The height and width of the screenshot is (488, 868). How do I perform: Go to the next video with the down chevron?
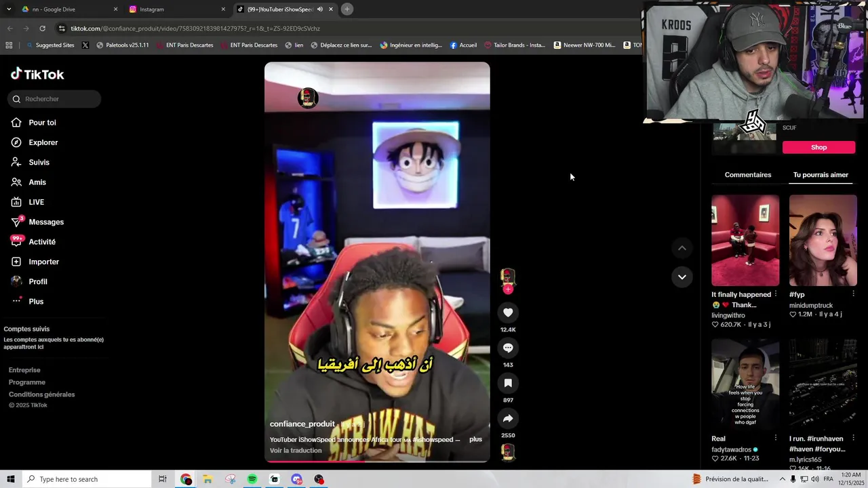click(x=682, y=277)
